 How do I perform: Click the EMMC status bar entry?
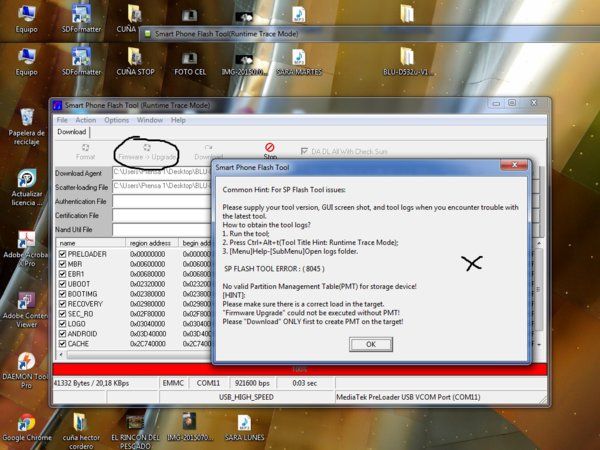tap(173, 383)
